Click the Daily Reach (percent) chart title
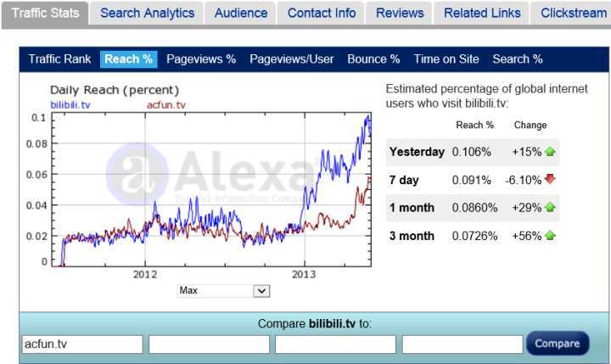 [115, 90]
